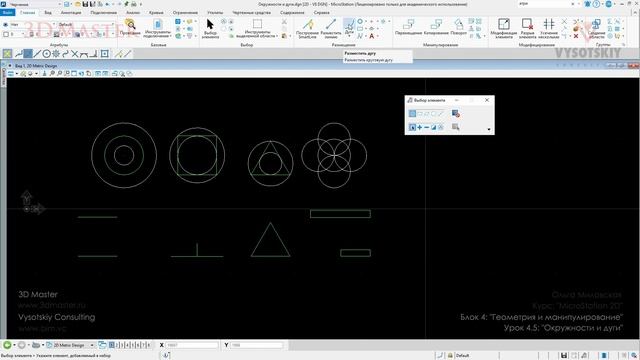Activate the Поворот rotate tool
Viewport: 640px width, 360px height.
[x=459, y=27]
